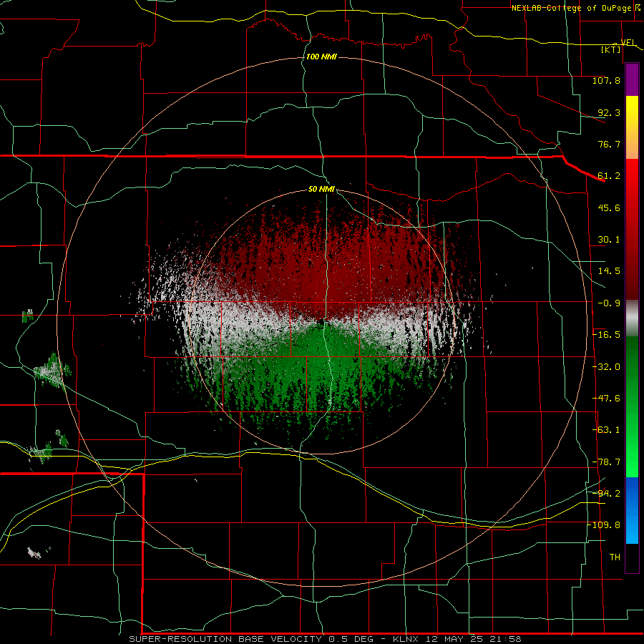Select the -0.9 value on velocity scale
Image resolution: width=644 pixels, height=644 pixels.
pos(609,303)
